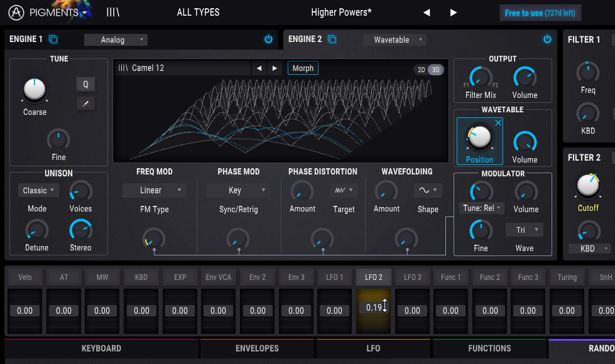Select the Func 1 modulation source tab
The height and width of the screenshot is (364, 615).
tap(450, 277)
